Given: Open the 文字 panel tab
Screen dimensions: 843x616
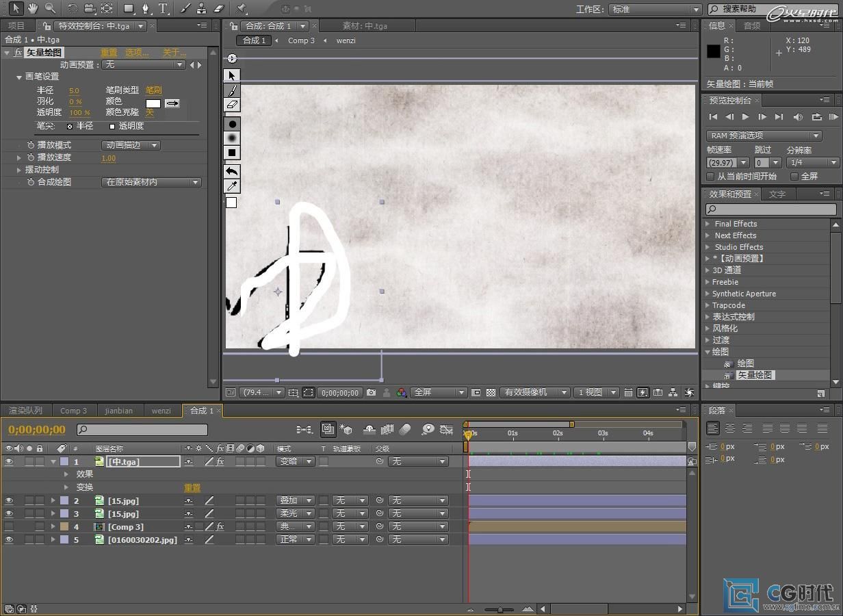Looking at the screenshot, I should coord(777,194).
